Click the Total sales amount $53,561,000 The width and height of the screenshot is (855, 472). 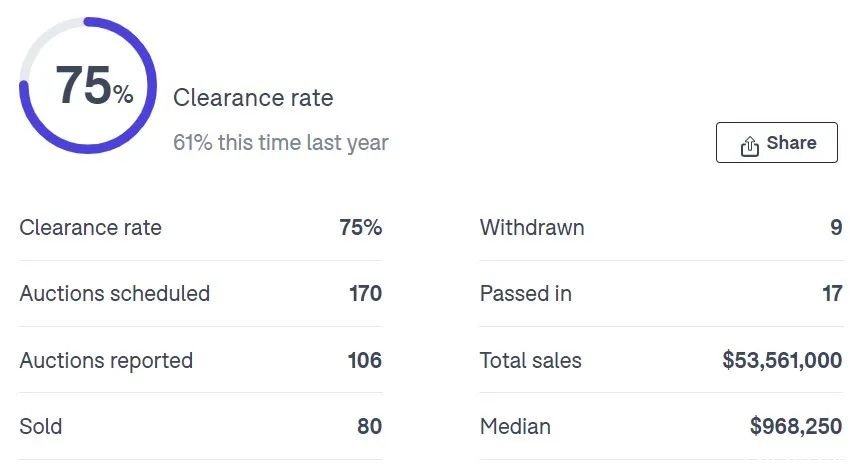point(782,360)
